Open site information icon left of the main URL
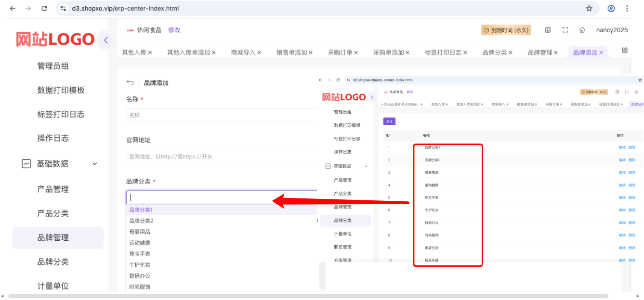Viewport: 644px width, 300px height. [63, 8]
